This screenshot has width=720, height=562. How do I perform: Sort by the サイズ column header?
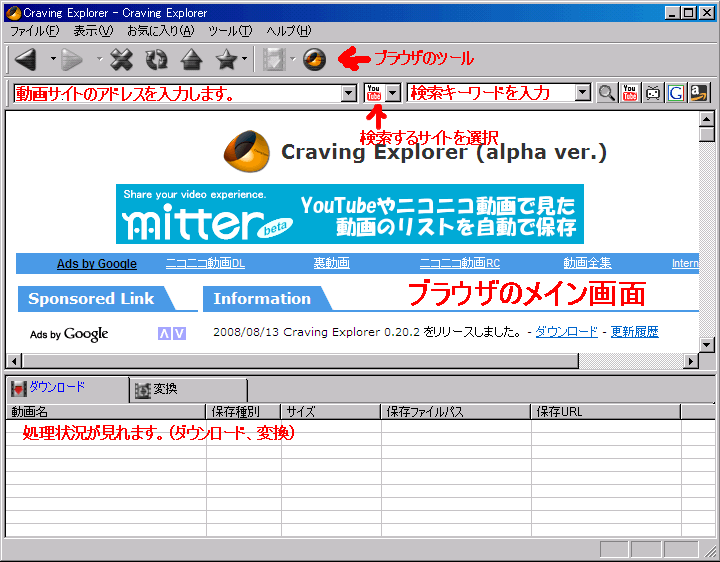[x=331, y=412]
